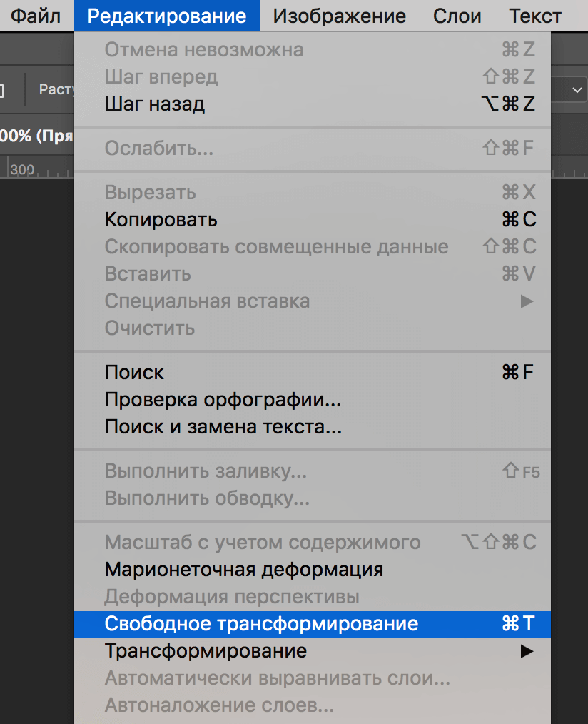Click the 300 mark on the ruler
Screen dimensions: 588x724
tap(22, 169)
